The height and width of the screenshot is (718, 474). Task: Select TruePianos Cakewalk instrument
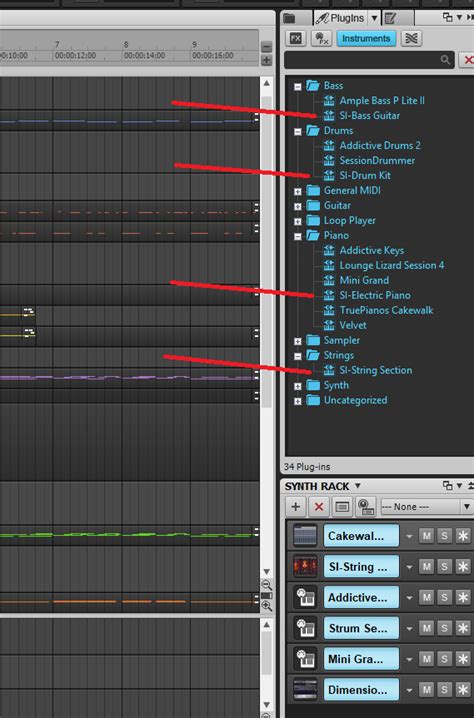pos(386,310)
